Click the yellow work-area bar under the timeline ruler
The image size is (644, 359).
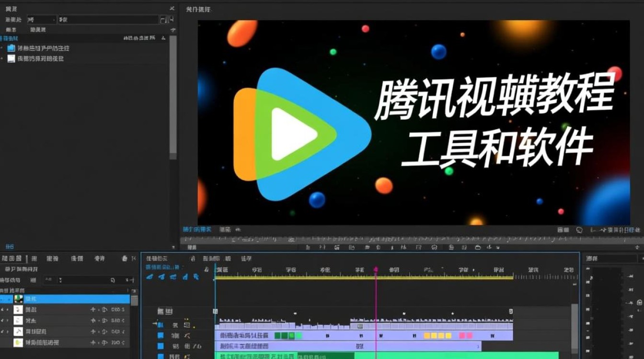point(364,277)
